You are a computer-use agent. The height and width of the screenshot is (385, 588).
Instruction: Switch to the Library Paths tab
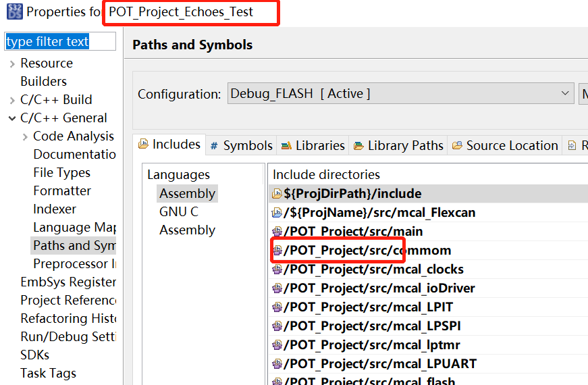[405, 145]
